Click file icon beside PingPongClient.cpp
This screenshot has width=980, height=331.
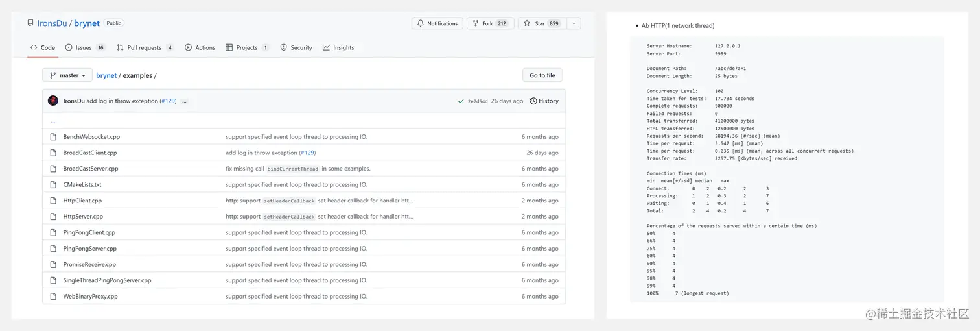coord(54,232)
